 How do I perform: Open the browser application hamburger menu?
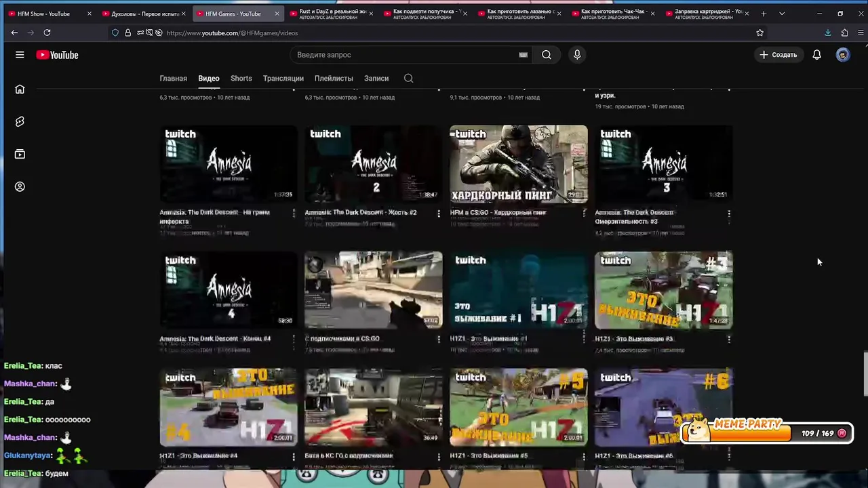861,33
